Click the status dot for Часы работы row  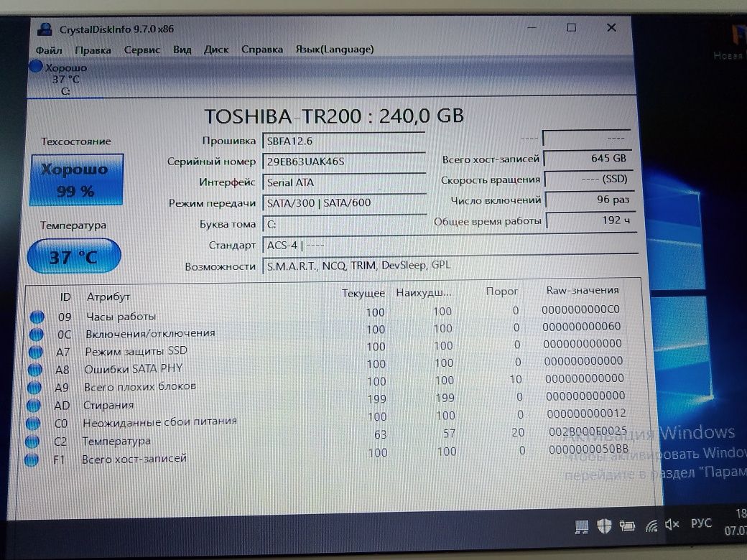37,317
